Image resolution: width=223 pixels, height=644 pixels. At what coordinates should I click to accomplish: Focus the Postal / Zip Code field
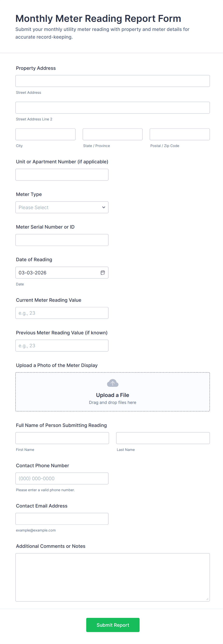pyautogui.click(x=180, y=134)
